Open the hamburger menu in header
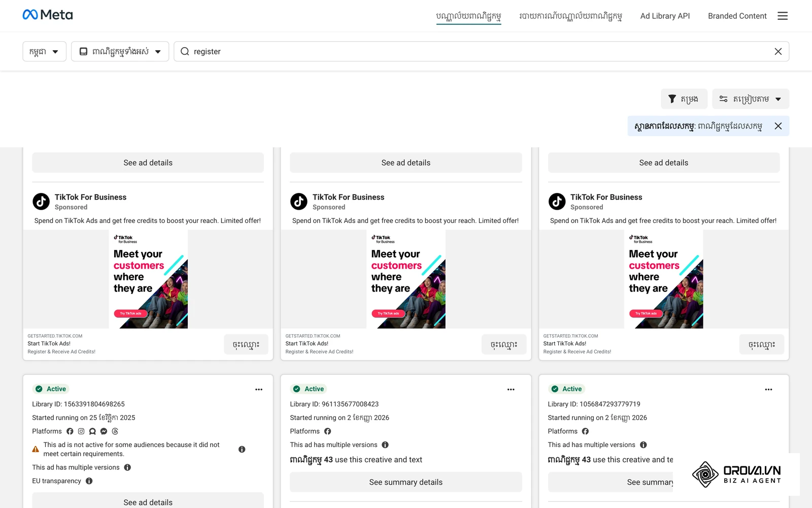The height and width of the screenshot is (508, 812). (783, 16)
